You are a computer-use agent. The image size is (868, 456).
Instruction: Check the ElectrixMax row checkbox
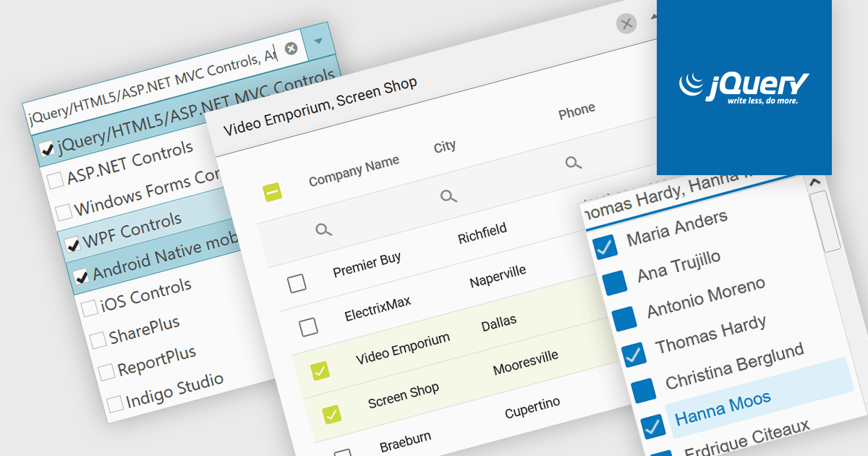coord(309,327)
